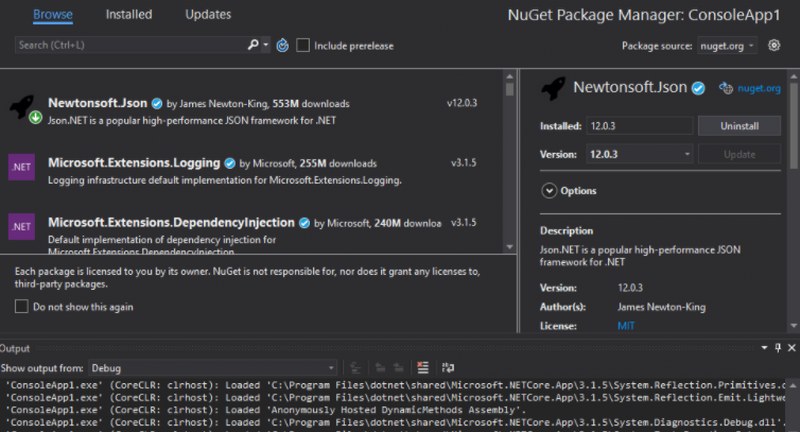Expand the Options section
The height and width of the screenshot is (432, 800).
pos(549,191)
